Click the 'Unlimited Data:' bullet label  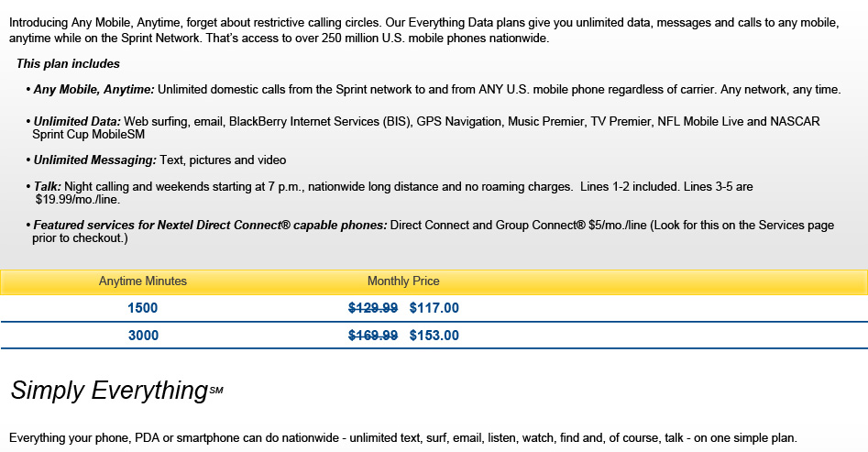click(x=77, y=121)
